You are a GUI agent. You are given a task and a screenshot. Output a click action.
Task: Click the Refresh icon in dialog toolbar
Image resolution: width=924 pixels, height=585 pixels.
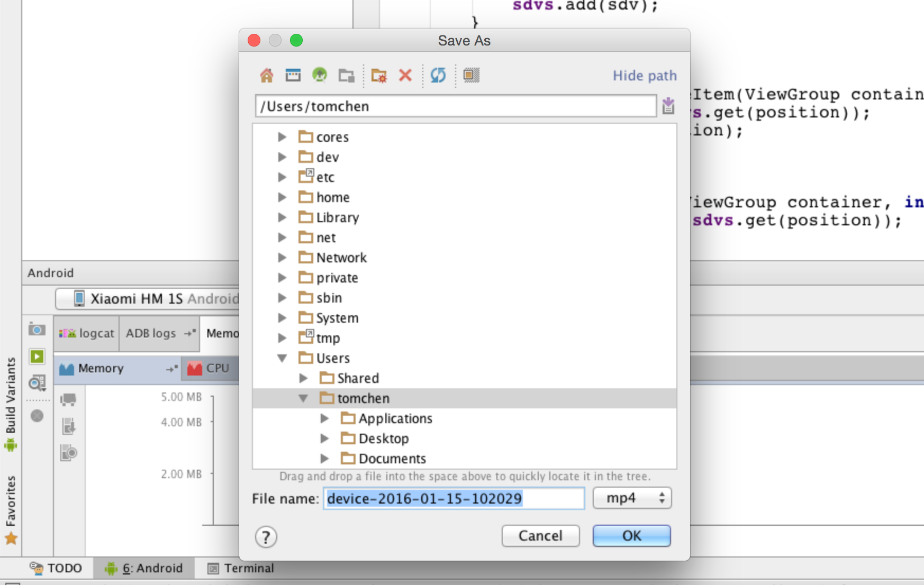pos(438,76)
